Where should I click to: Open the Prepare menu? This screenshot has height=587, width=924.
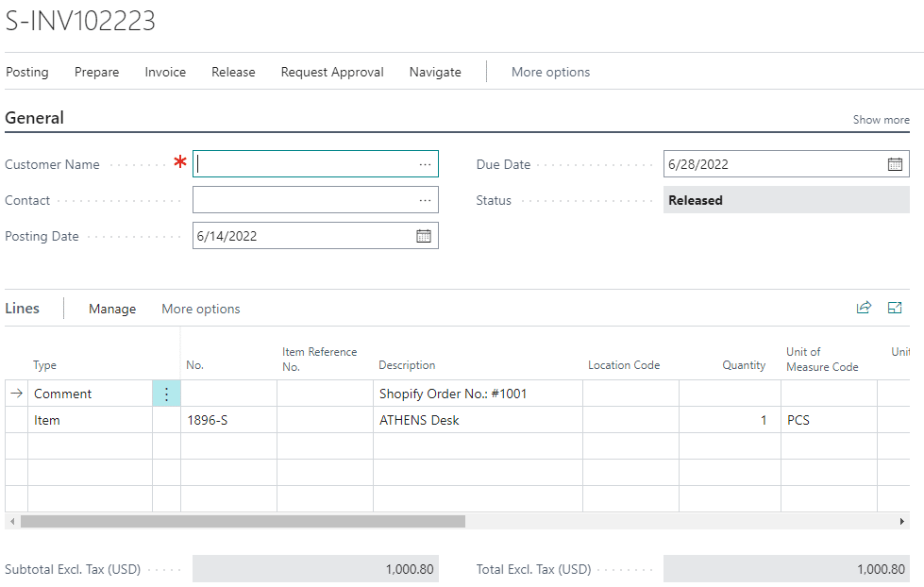96,72
